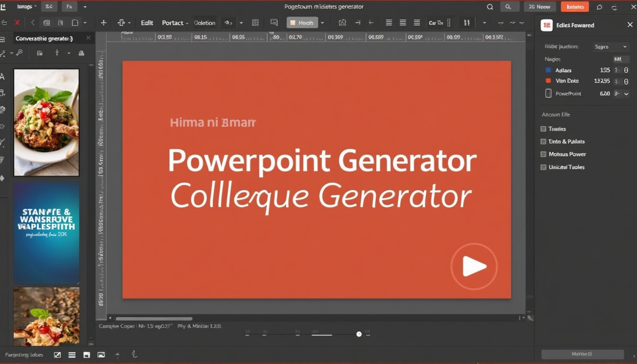This screenshot has width=637, height=364.
Task: Expand the dropdown arrow after Heoh button
Action: [323, 23]
